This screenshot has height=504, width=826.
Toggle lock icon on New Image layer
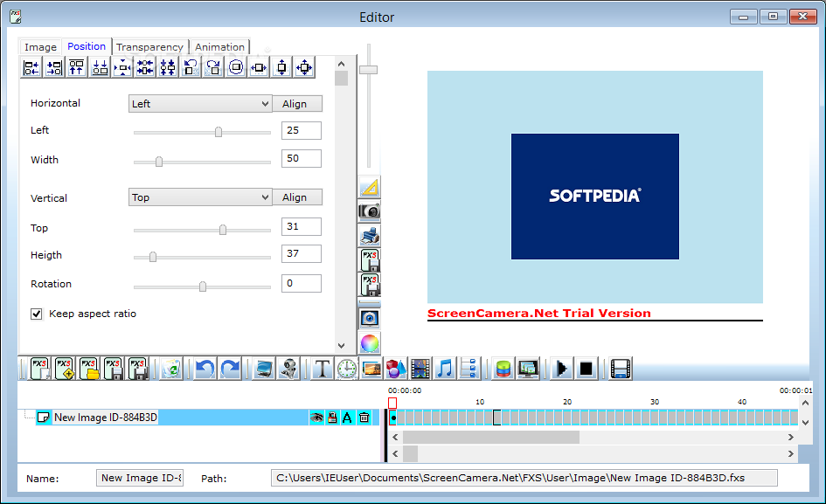[332, 418]
